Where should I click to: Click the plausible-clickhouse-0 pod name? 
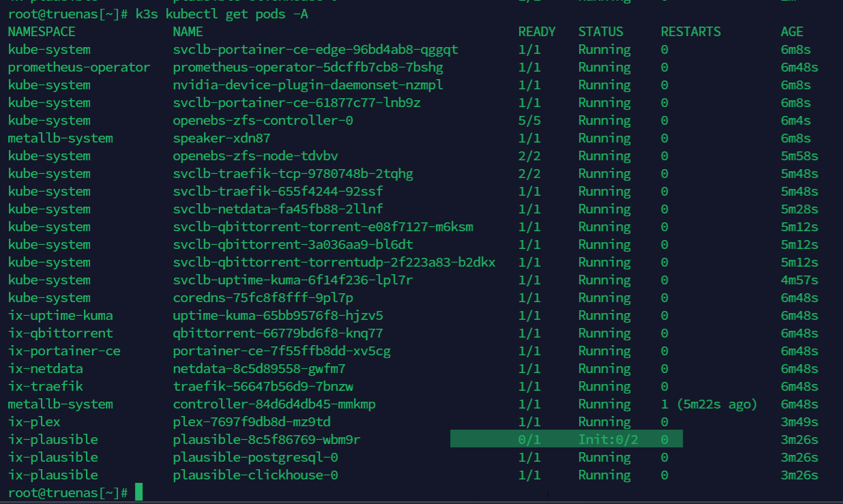click(255, 475)
